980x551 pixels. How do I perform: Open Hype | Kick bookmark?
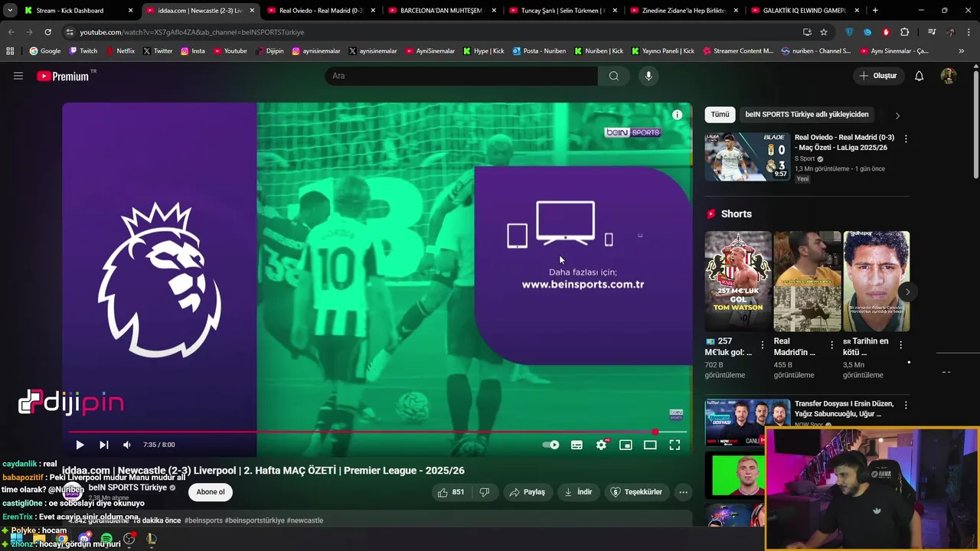483,51
